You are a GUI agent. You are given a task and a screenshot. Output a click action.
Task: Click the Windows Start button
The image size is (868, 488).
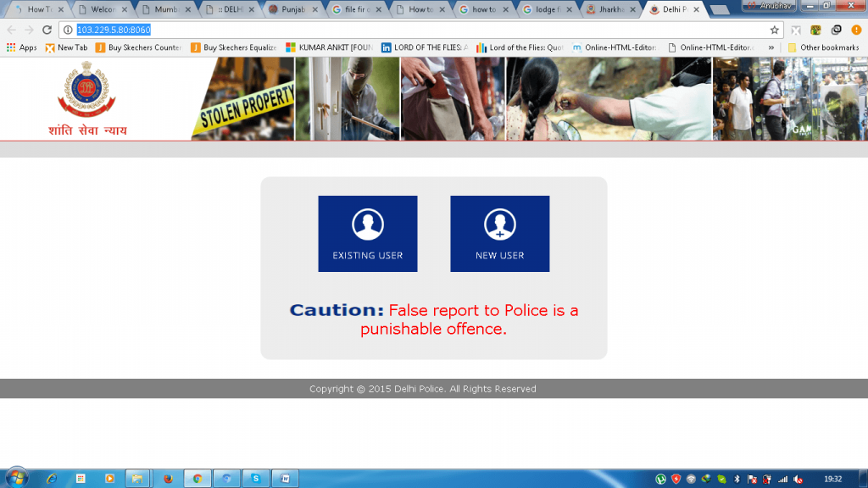click(x=16, y=478)
